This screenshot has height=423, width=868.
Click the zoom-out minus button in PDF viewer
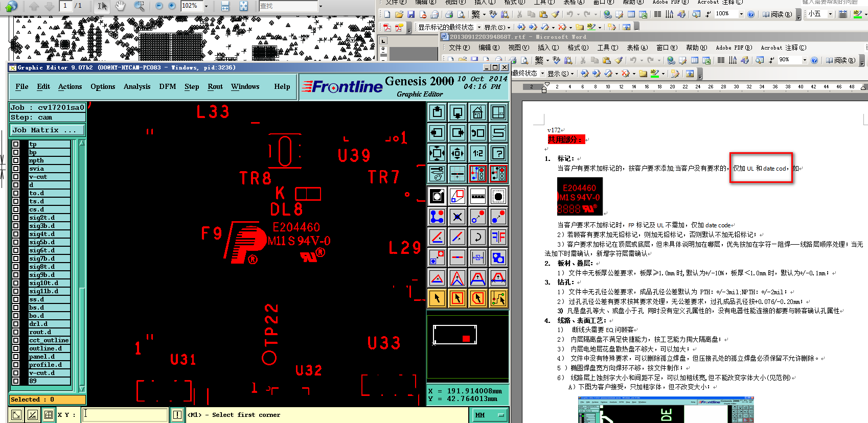click(x=159, y=6)
